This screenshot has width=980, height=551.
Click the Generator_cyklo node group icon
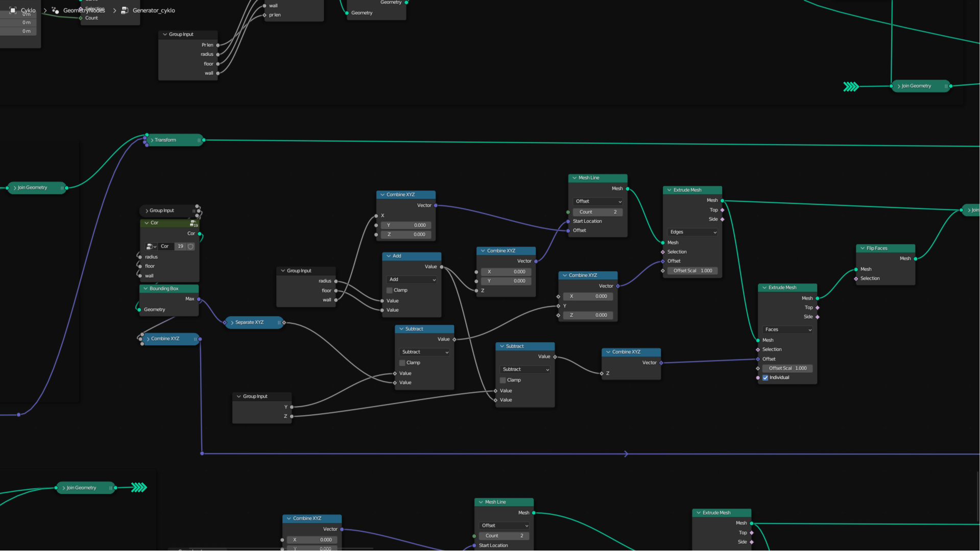pos(124,10)
